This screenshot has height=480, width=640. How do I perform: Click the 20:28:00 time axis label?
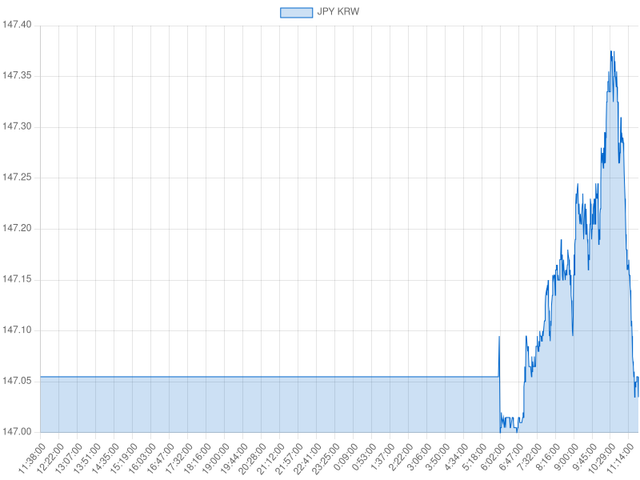point(251,458)
